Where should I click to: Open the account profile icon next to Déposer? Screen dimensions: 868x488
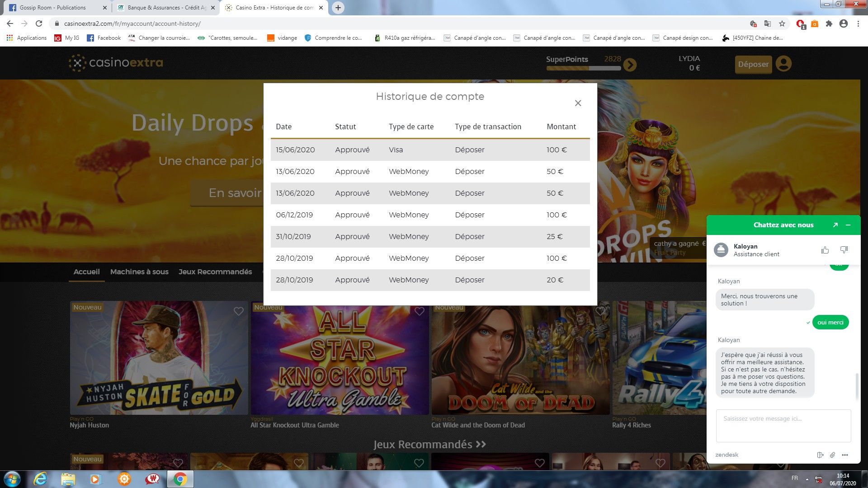[x=783, y=64]
